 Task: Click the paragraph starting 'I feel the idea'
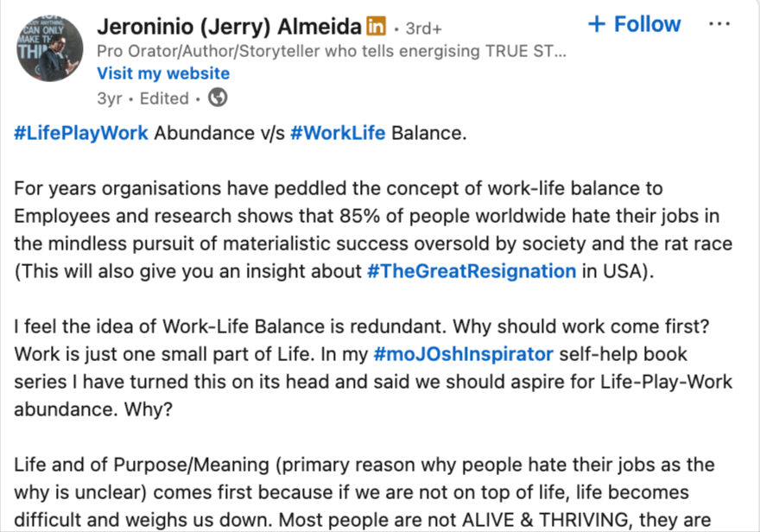tap(373, 368)
